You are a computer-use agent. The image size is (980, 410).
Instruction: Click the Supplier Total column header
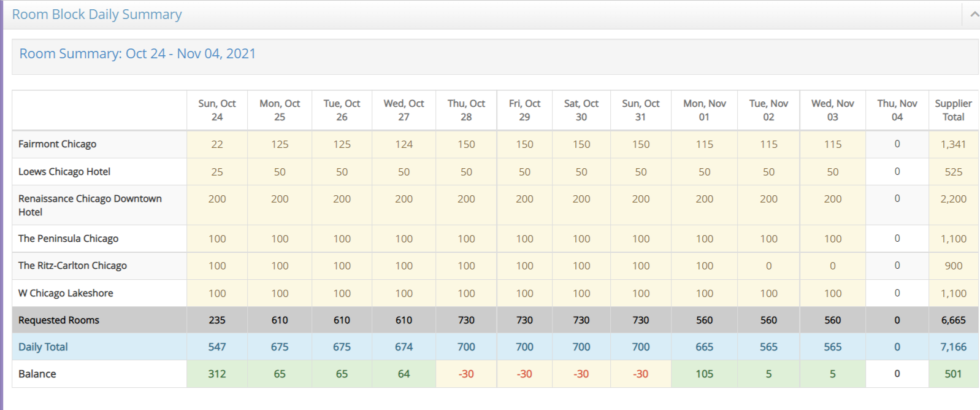953,110
